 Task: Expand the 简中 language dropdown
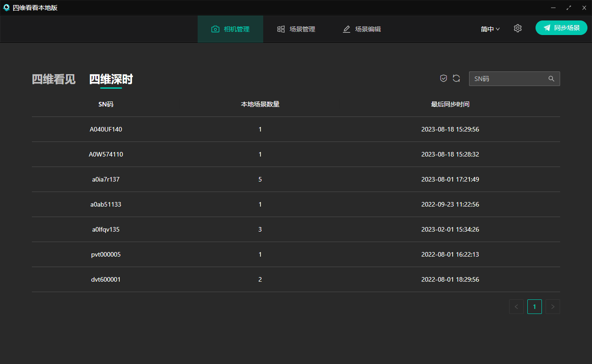click(490, 29)
